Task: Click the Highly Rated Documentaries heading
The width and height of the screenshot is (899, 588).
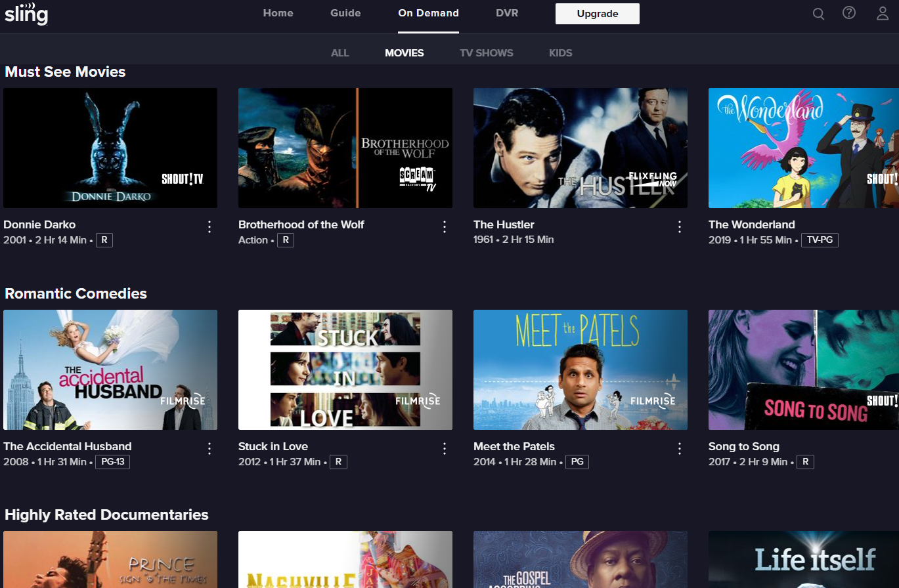Action: point(106,514)
